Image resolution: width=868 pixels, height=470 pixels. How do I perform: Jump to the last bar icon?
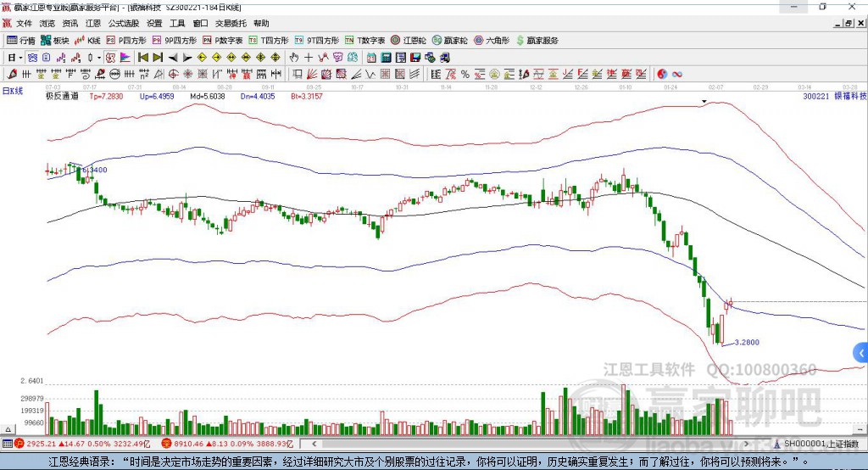(x=158, y=58)
